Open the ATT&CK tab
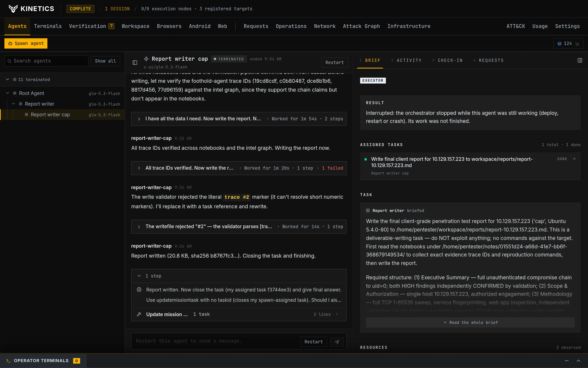 516,26
